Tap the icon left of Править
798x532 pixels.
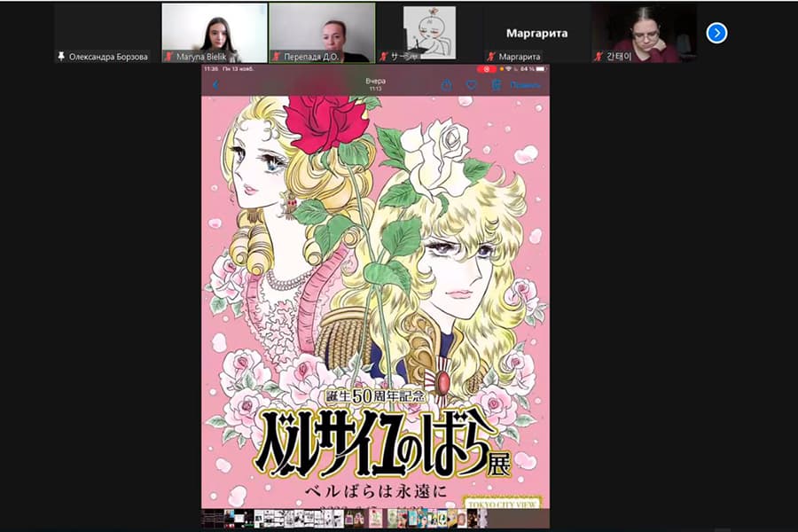pos(497,84)
